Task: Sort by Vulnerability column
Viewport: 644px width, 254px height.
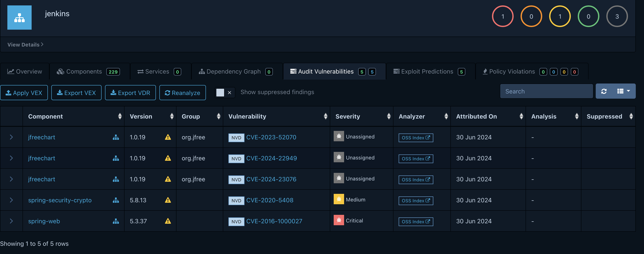Action: (277, 116)
